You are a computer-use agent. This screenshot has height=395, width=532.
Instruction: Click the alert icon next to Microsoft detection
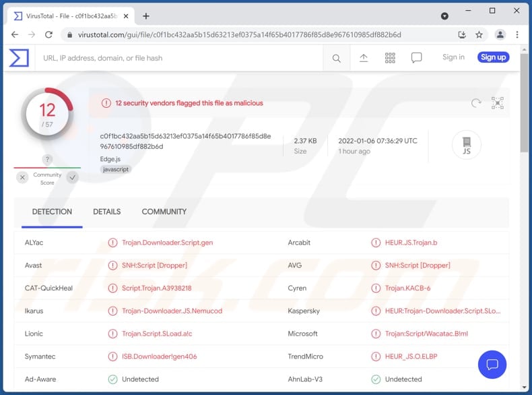(376, 334)
